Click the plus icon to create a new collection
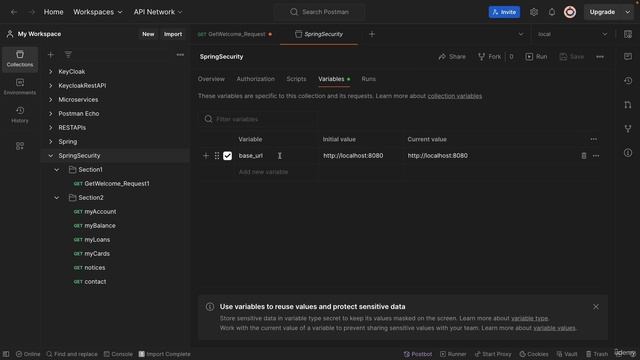This screenshot has width=640, height=360. click(x=51, y=55)
